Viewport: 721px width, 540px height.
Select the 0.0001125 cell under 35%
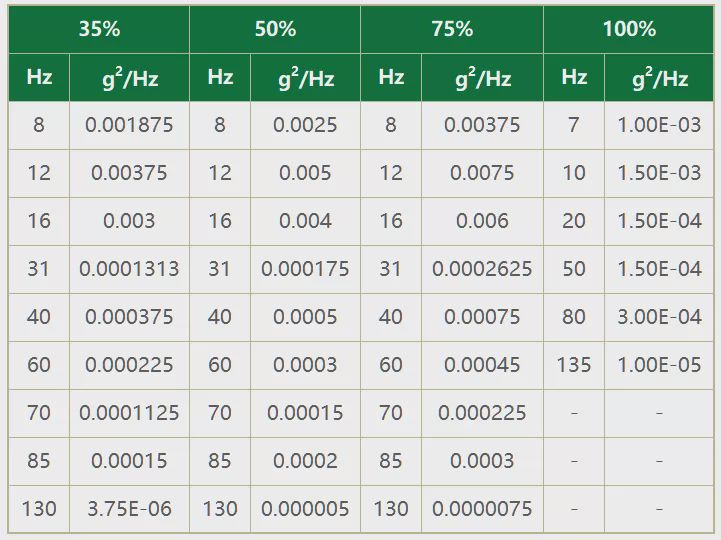tap(129, 413)
